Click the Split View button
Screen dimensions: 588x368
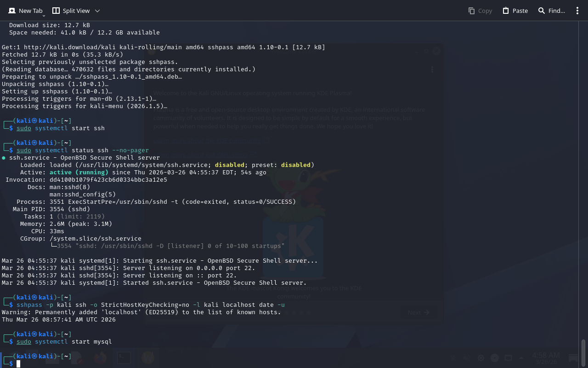coord(71,11)
